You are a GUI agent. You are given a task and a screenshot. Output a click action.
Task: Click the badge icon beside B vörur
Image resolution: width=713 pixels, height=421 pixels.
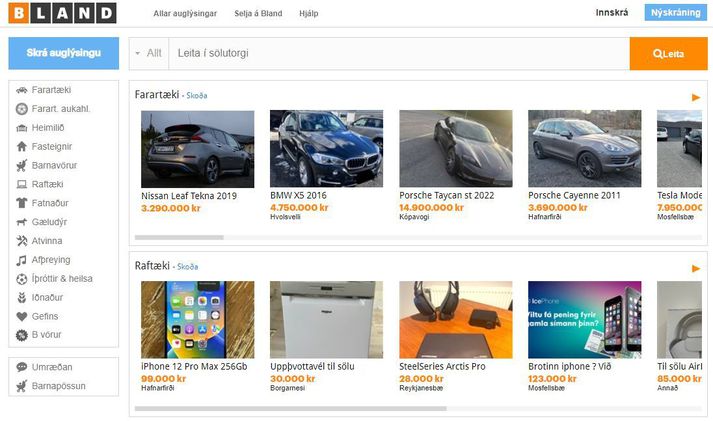pos(21,335)
